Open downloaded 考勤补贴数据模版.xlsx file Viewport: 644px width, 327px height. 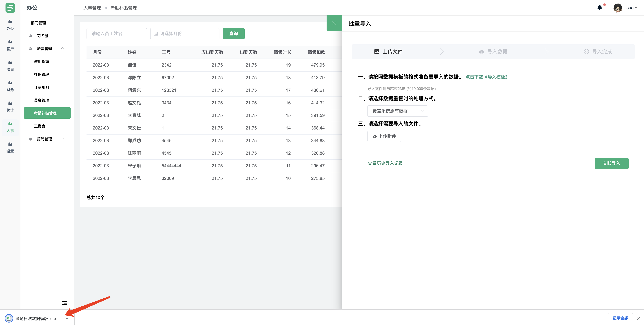31,318
